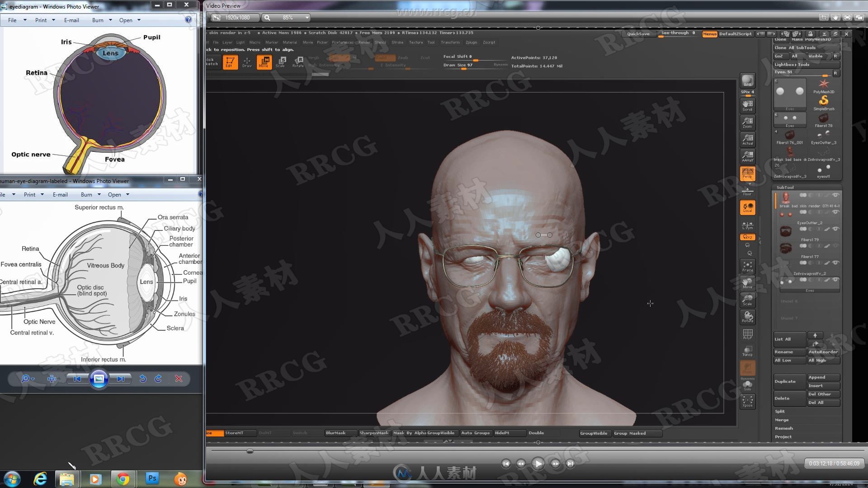868x488 pixels.
Task: Click the Duplicate subtool button
Action: pos(790,381)
